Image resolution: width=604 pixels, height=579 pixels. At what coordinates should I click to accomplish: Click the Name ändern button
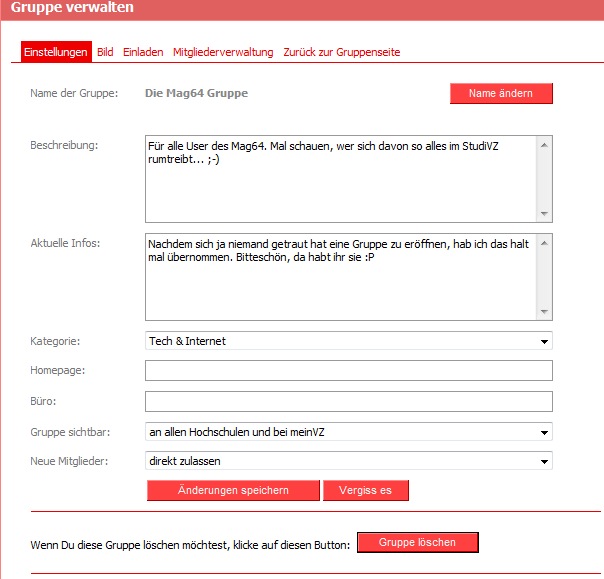point(501,93)
